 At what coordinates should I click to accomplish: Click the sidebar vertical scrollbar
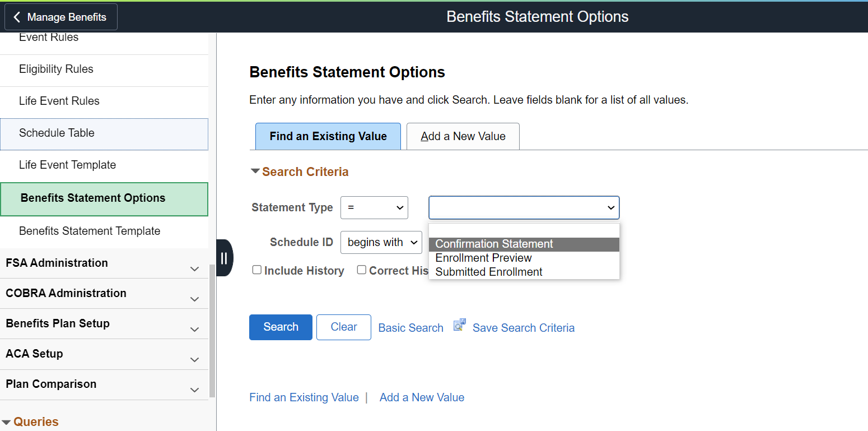click(x=212, y=331)
